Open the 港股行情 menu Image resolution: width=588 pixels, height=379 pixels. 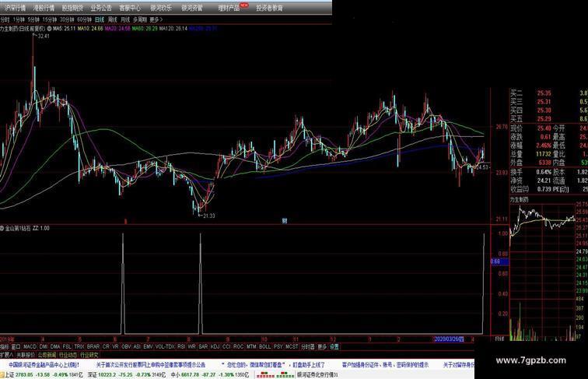click(44, 8)
